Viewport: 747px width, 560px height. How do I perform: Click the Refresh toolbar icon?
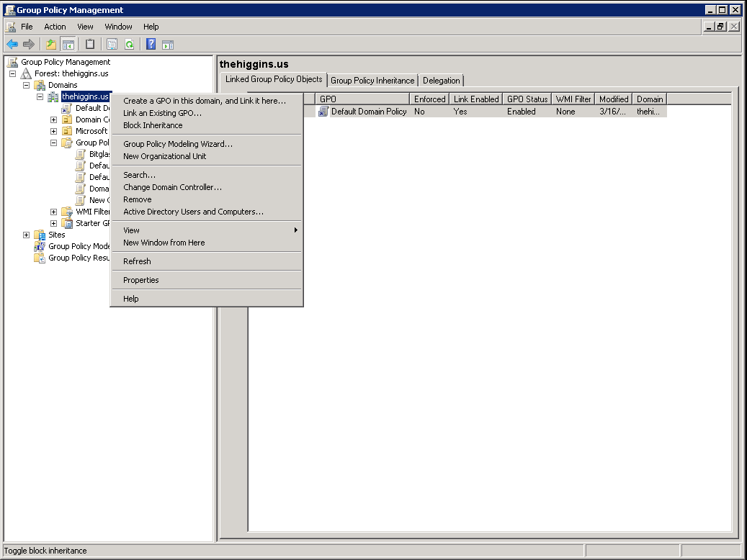pos(130,43)
